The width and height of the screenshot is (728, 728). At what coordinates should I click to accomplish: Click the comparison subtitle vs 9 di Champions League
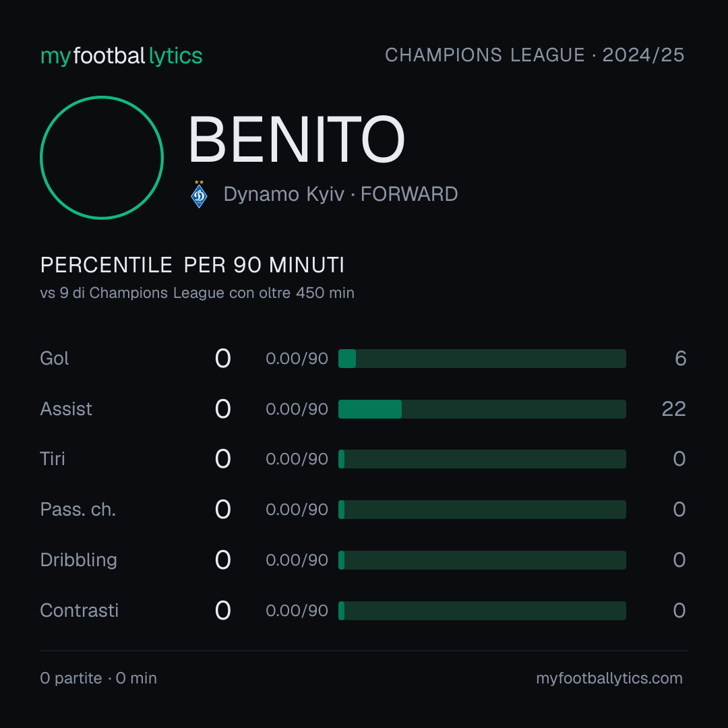click(198, 293)
